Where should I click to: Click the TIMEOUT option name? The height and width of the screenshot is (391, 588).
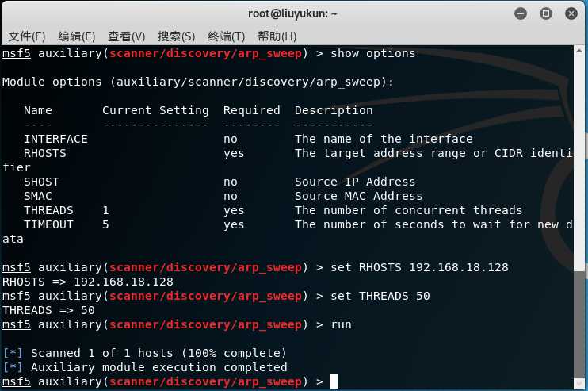click(48, 224)
